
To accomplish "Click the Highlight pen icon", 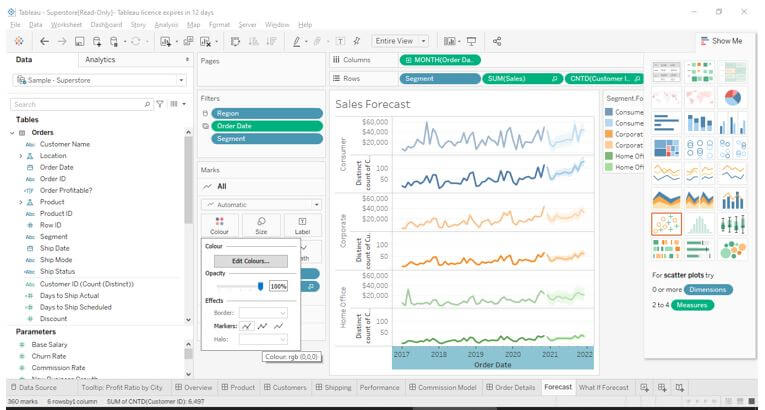I will click(296, 41).
